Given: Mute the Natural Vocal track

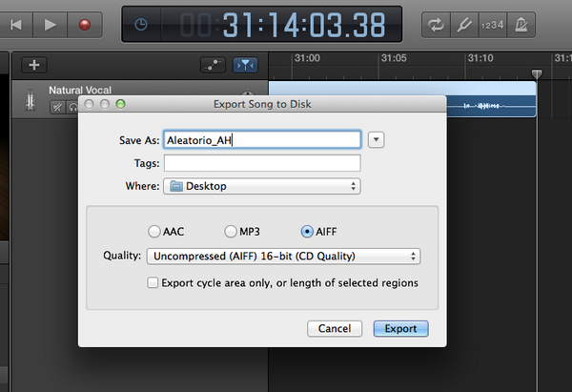Looking at the screenshot, I should coord(57,107).
